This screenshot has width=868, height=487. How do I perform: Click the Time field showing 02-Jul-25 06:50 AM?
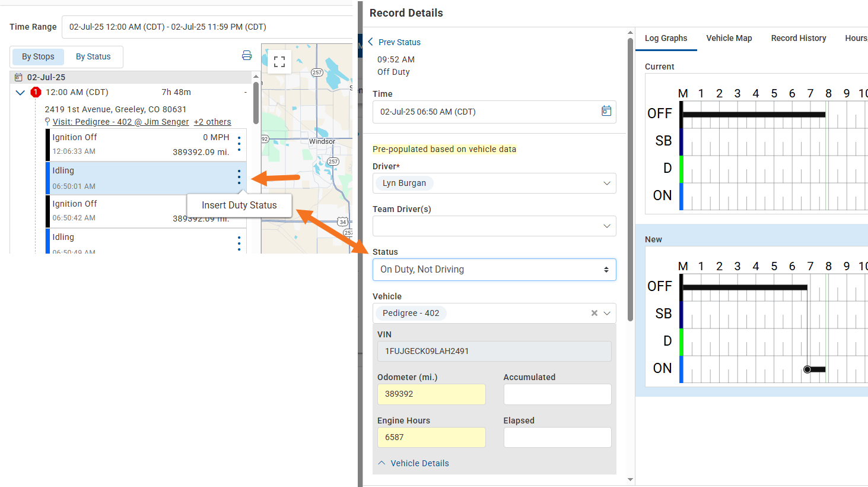pos(494,112)
